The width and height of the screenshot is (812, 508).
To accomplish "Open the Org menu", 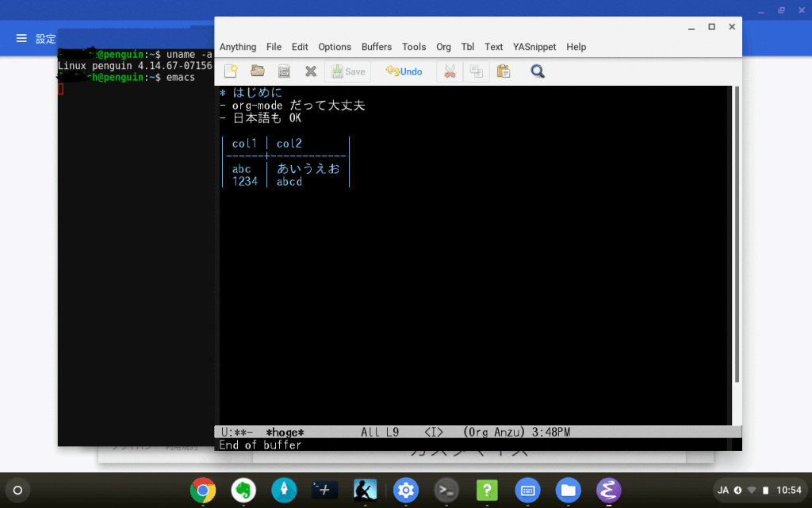I will [x=443, y=47].
